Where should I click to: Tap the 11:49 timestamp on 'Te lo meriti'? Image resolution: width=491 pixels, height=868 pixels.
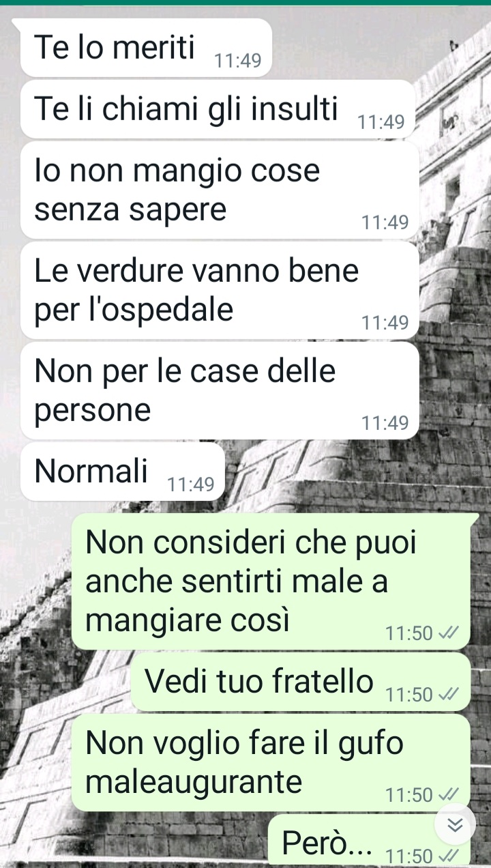[x=238, y=61]
